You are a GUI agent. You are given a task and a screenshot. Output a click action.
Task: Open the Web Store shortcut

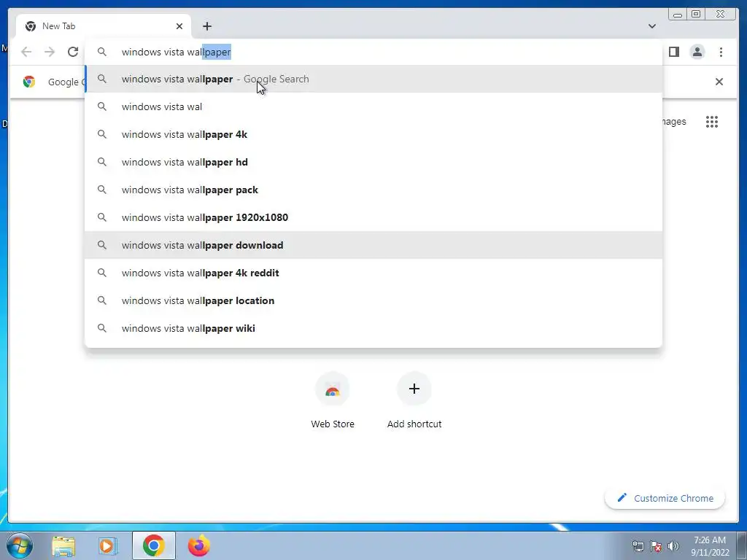pos(333,401)
